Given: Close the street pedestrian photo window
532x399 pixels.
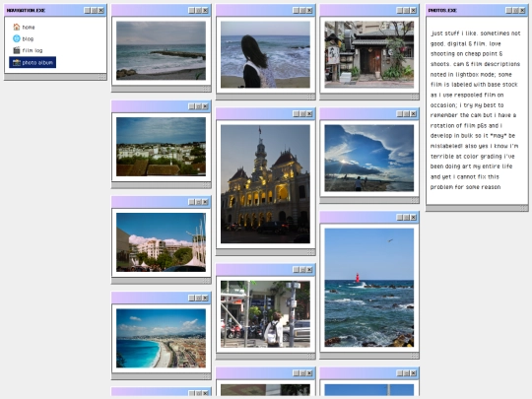Looking at the screenshot, I should 309,270.
